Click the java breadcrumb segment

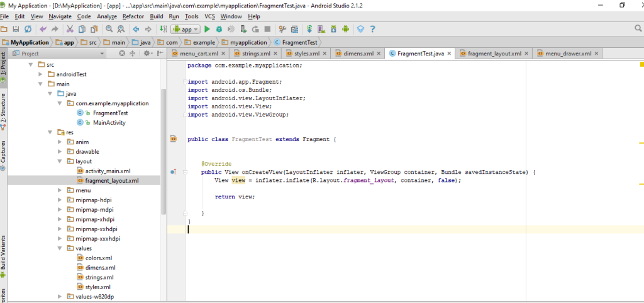[x=140, y=42]
